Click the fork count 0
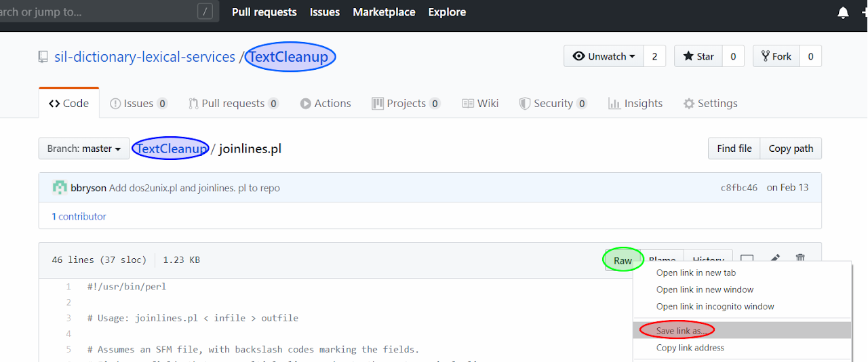Viewport: 868px width, 362px height. 810,56
